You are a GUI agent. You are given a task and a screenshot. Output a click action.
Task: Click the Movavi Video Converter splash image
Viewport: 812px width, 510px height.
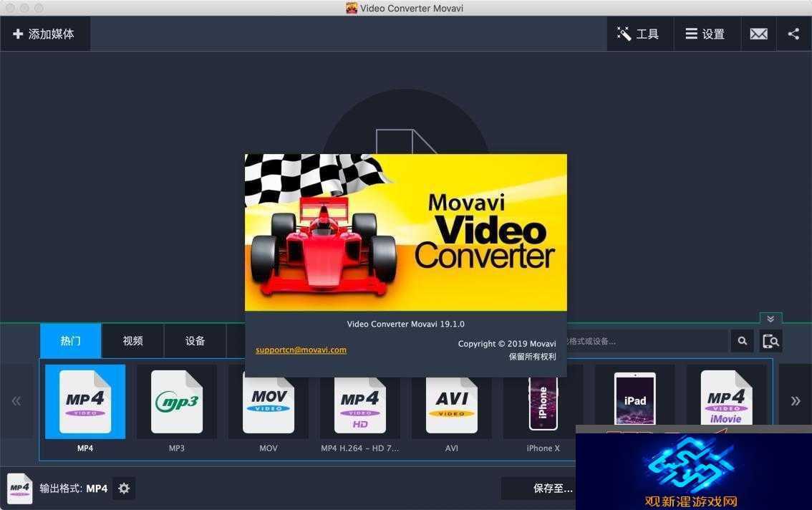(x=405, y=232)
